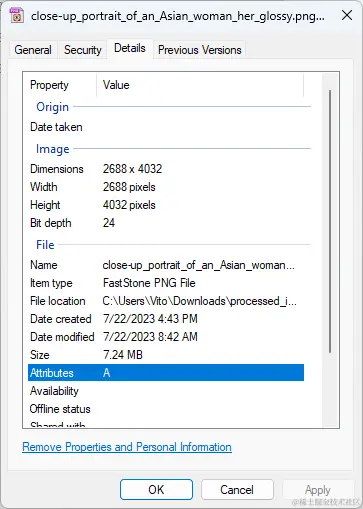Click the vertical scrollbar thumb in details list
Screen dimensions: 363x509
click(330, 221)
